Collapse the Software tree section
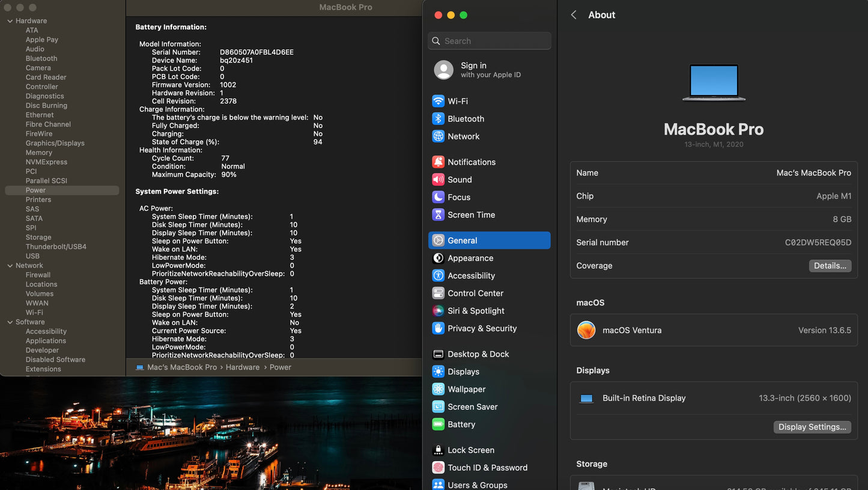Image resolution: width=868 pixels, height=490 pixels. pyautogui.click(x=10, y=322)
